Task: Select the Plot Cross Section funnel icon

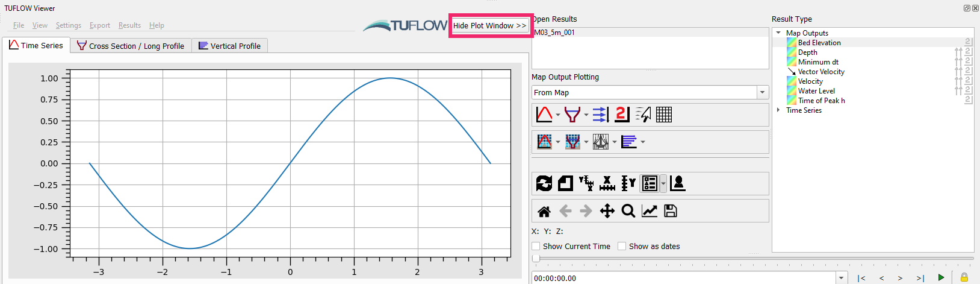Action: point(572,115)
